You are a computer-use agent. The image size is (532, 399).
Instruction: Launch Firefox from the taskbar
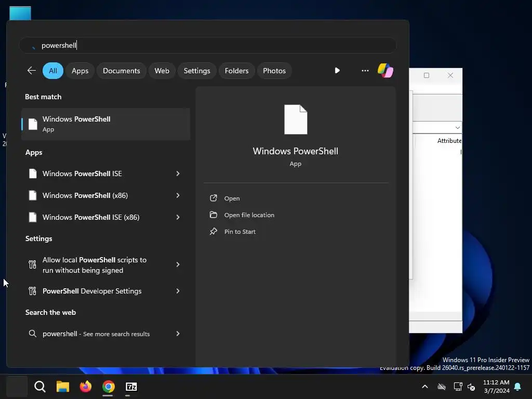coord(86,387)
